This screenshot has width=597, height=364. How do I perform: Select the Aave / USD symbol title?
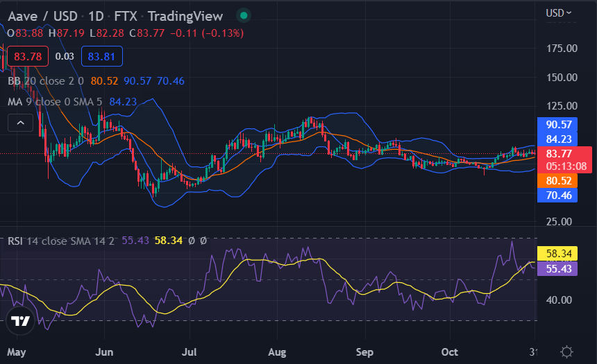point(42,17)
